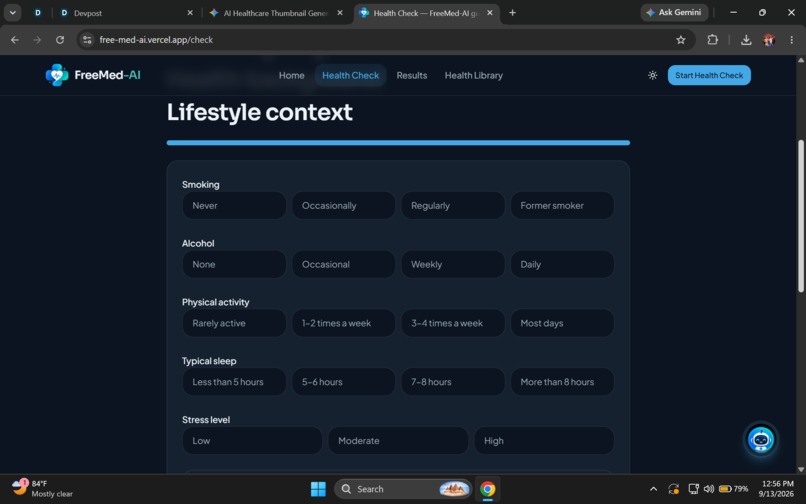Open Chrome three-dot menu

791,40
